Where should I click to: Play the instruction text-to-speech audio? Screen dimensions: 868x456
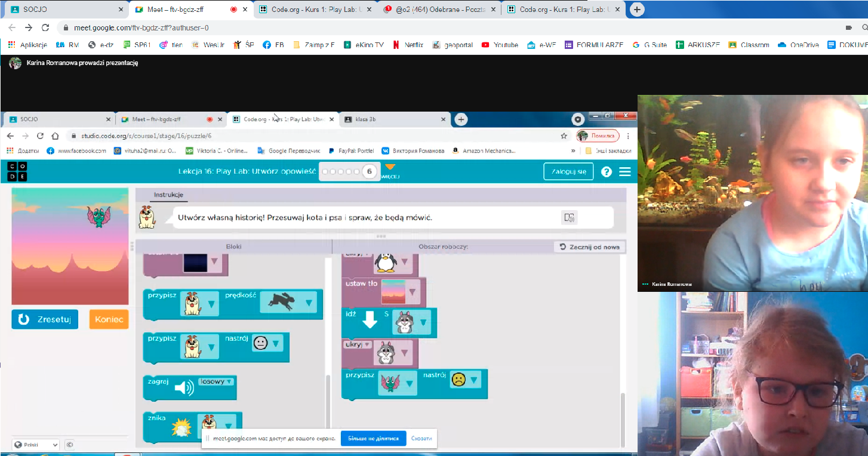[570, 218]
